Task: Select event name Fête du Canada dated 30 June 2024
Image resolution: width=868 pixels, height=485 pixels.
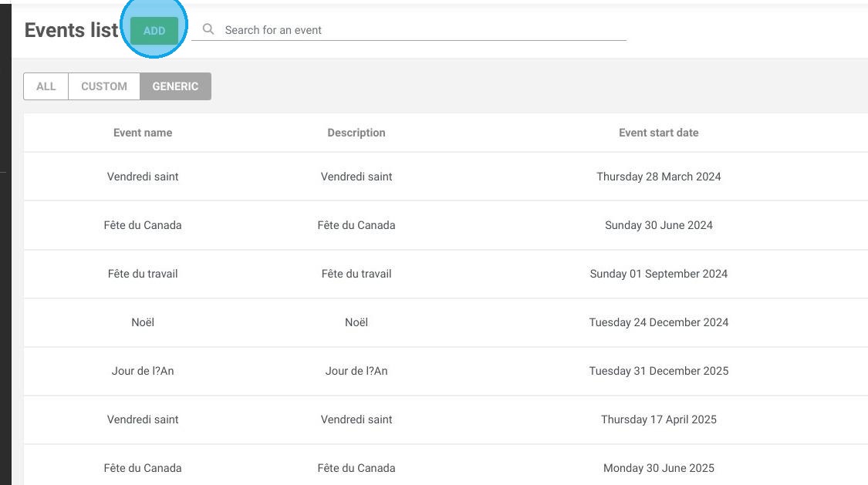Action: (x=143, y=225)
